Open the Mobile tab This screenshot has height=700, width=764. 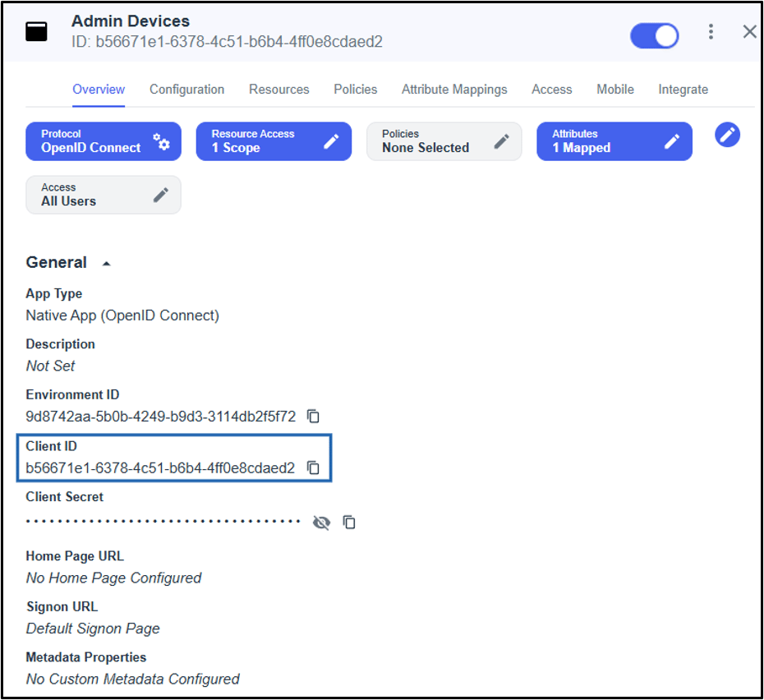pos(615,90)
